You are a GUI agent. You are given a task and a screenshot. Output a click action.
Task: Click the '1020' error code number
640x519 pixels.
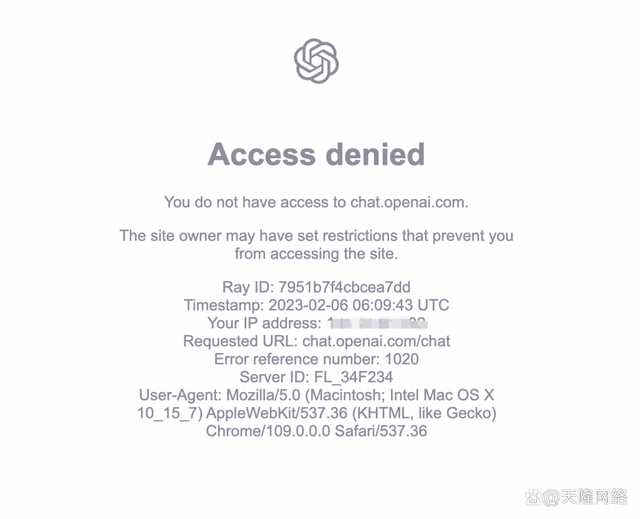tap(402, 359)
